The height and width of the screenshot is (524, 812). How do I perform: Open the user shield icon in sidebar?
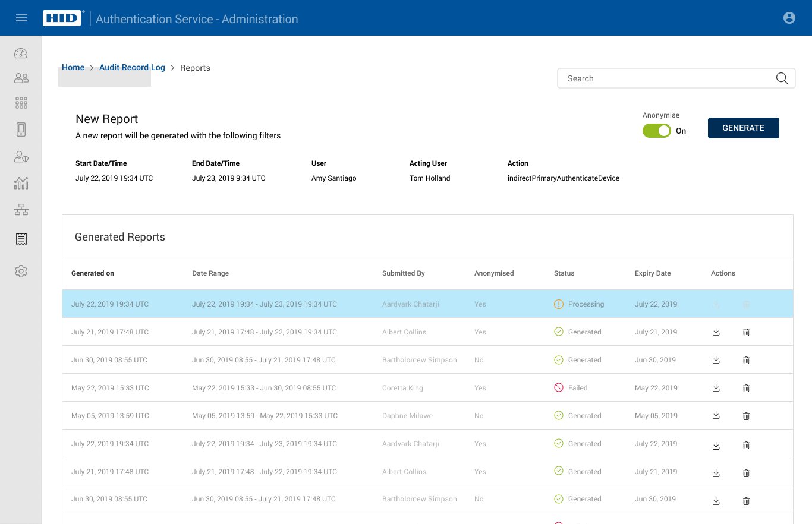pos(21,157)
